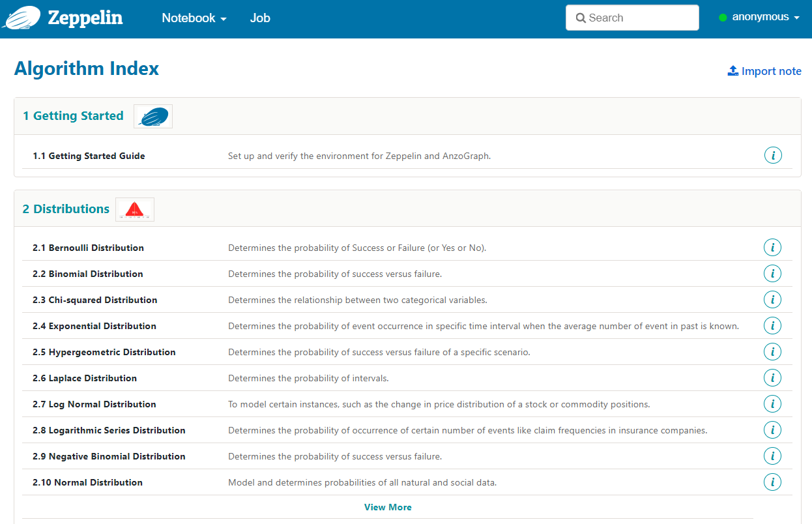Expand distributions list with View More
Image resolution: width=812 pixels, height=524 pixels.
(388, 507)
